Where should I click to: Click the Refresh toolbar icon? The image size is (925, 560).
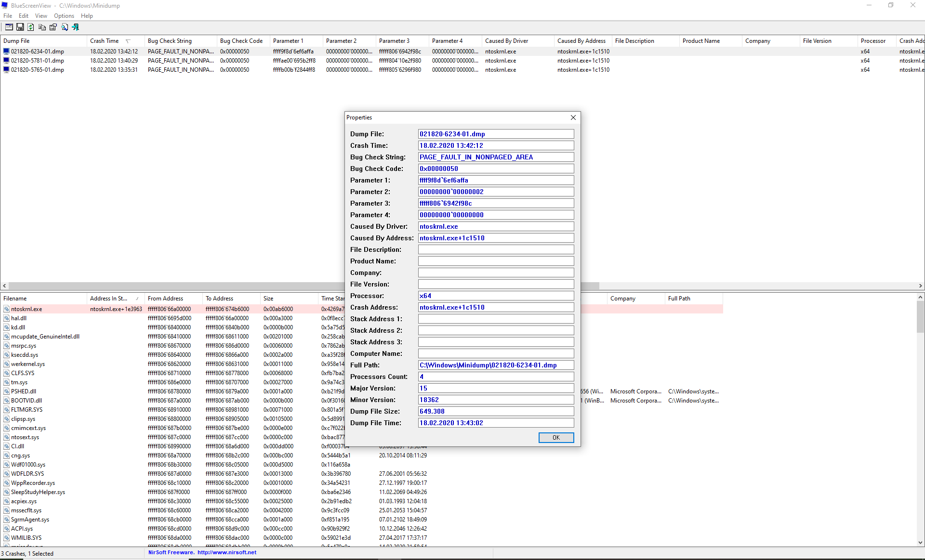coord(31,27)
